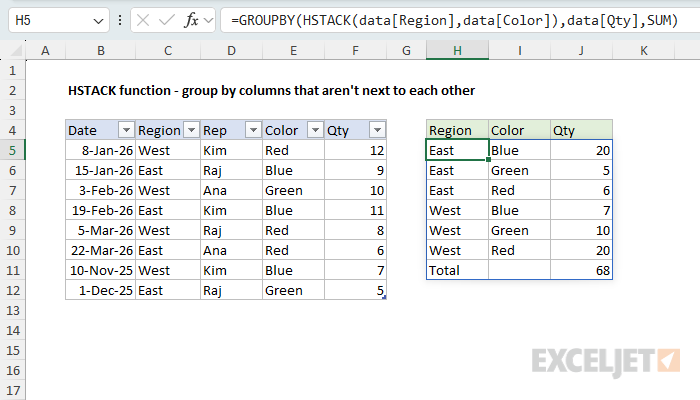Click the Select All corner triangle
This screenshot has height=400, width=700.
tap(17, 51)
